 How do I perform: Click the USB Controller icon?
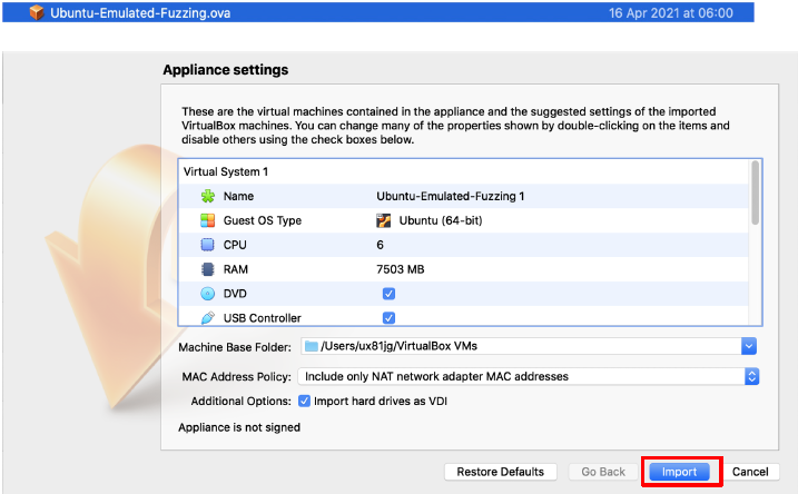pos(208,318)
